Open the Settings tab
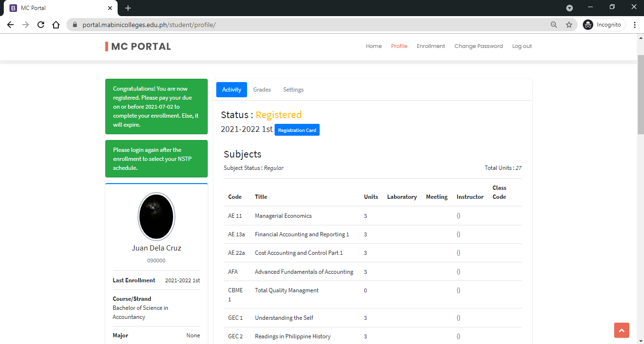Viewport: 644px width, 344px height. point(293,90)
